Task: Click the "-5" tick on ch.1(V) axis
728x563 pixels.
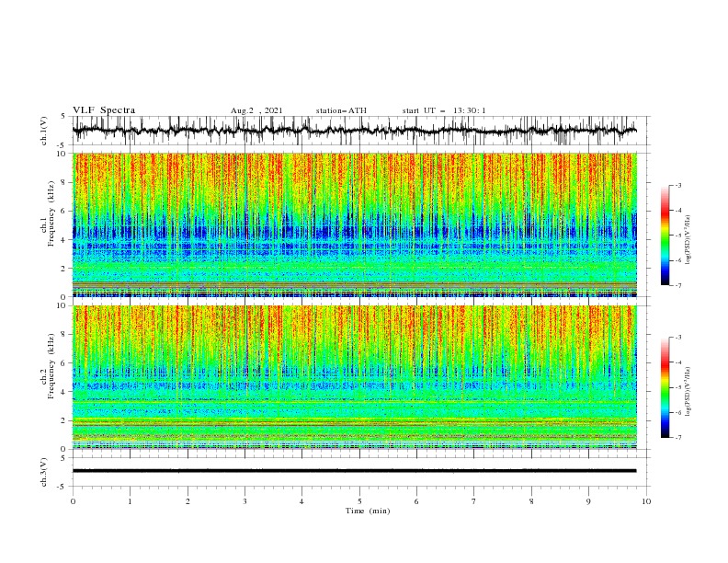Action: (63, 145)
